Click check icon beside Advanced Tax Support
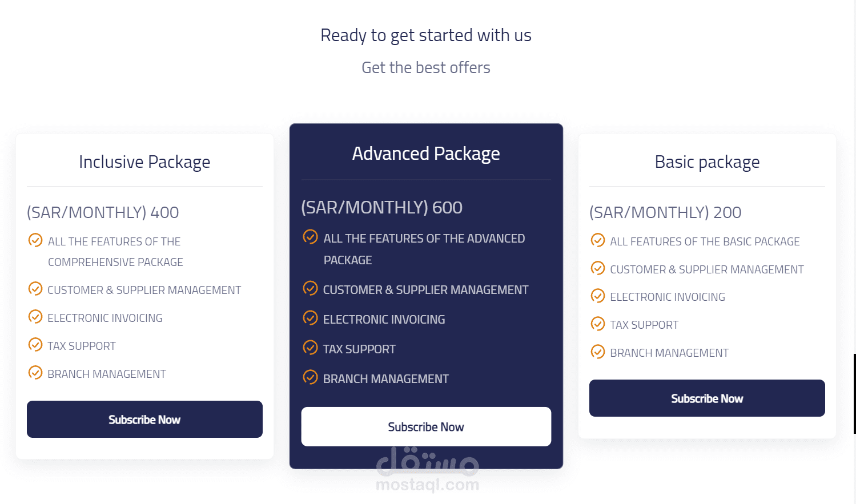This screenshot has height=504, width=856. pyautogui.click(x=310, y=348)
